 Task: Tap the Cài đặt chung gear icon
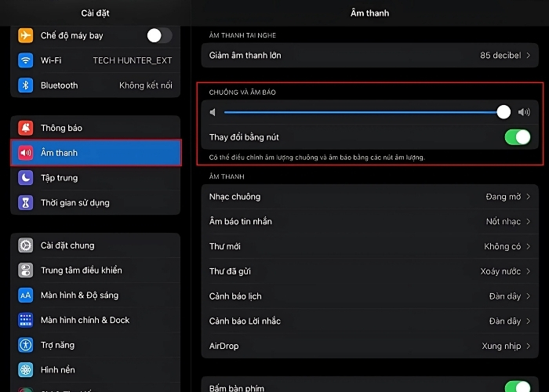click(26, 245)
